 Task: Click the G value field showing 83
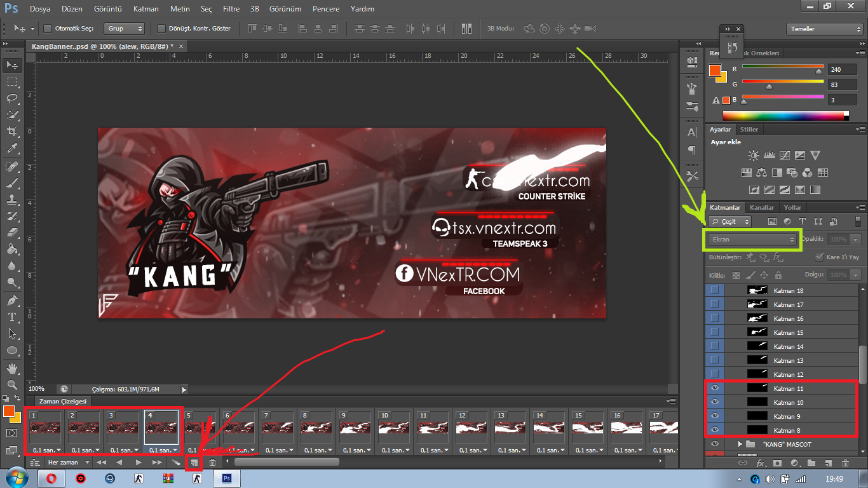pyautogui.click(x=842, y=85)
